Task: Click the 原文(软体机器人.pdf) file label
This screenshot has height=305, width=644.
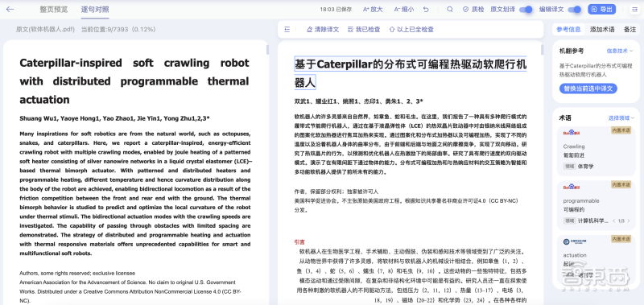Action: coord(46,30)
